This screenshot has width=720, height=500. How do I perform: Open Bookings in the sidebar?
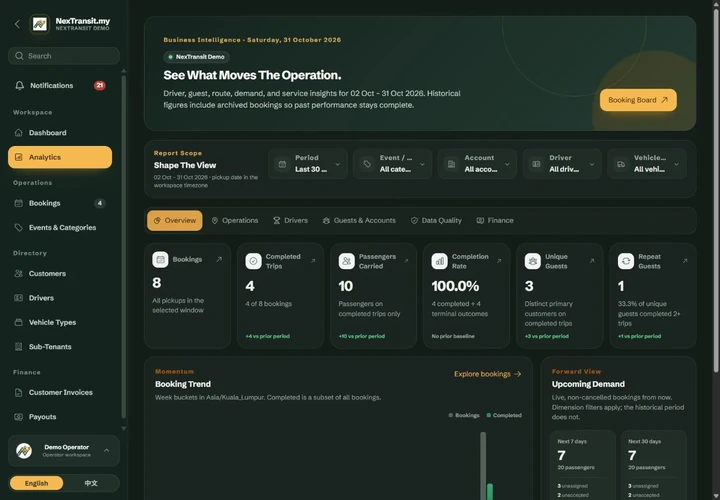pos(60,203)
